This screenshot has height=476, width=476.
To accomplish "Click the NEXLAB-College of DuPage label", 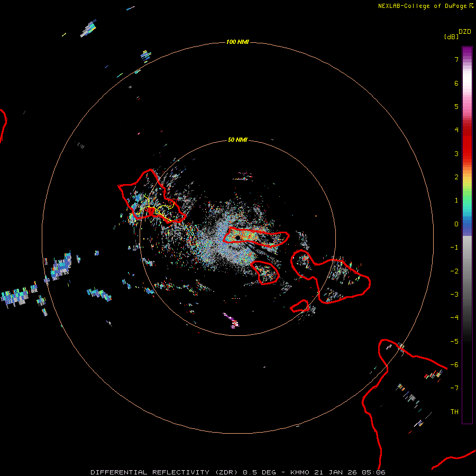I will 425,6.
